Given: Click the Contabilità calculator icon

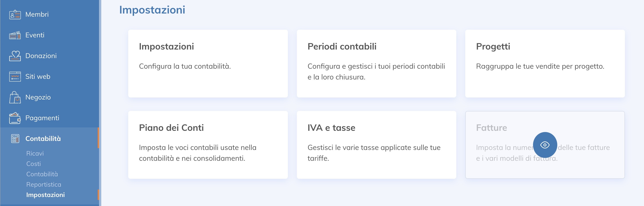Looking at the screenshot, I should pos(15,139).
